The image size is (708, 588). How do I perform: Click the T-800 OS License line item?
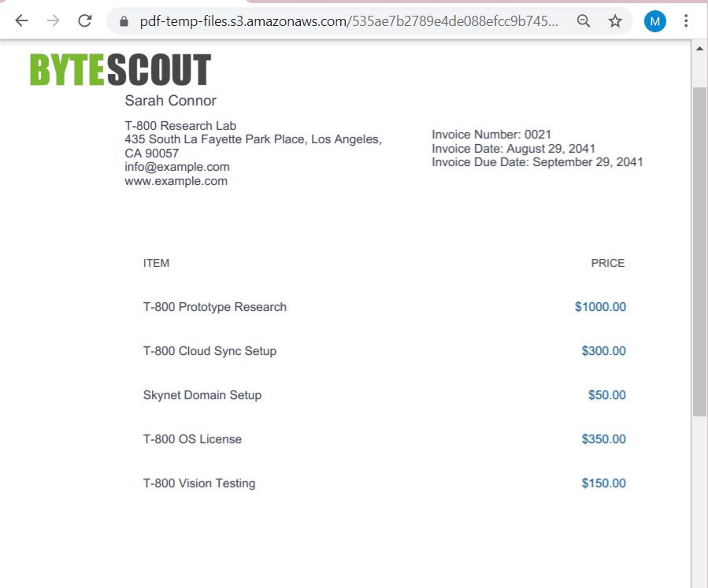tap(192, 439)
